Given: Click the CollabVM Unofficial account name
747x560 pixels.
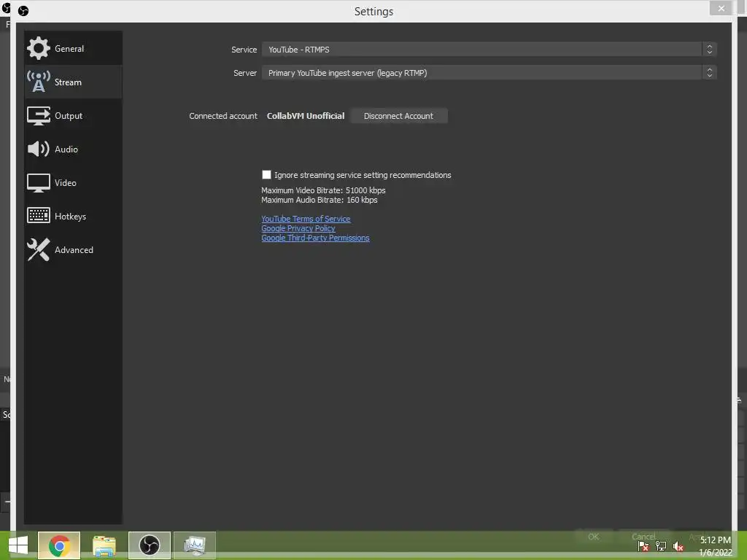Looking at the screenshot, I should 306,116.
